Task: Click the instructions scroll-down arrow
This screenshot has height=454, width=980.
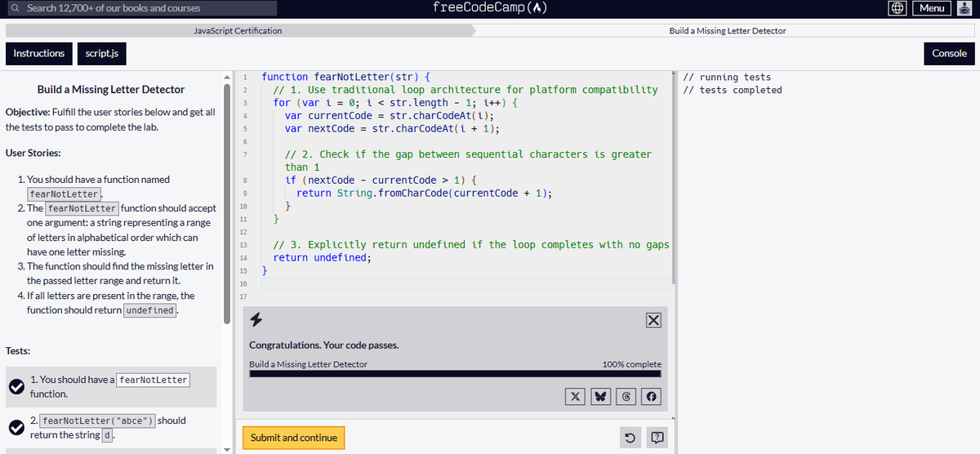Action: (227, 448)
